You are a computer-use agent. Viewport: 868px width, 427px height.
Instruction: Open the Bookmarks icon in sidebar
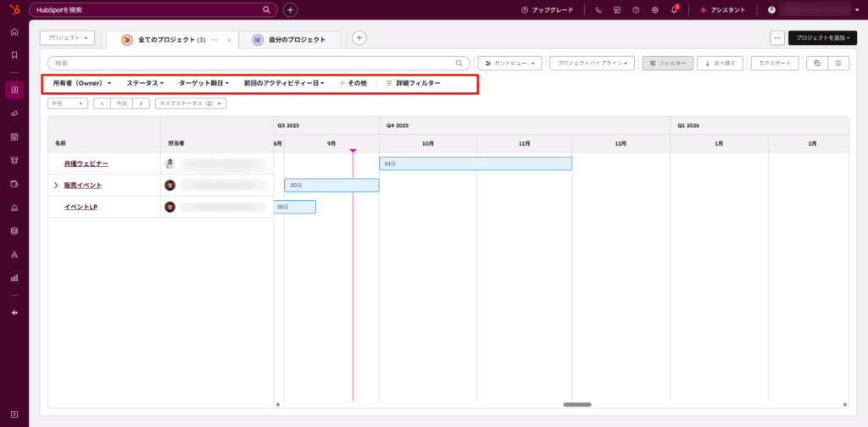[x=14, y=55]
